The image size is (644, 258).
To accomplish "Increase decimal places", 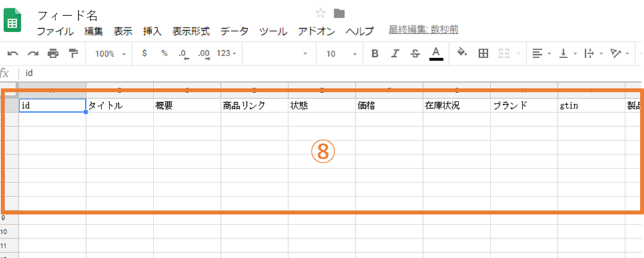I will 204,54.
